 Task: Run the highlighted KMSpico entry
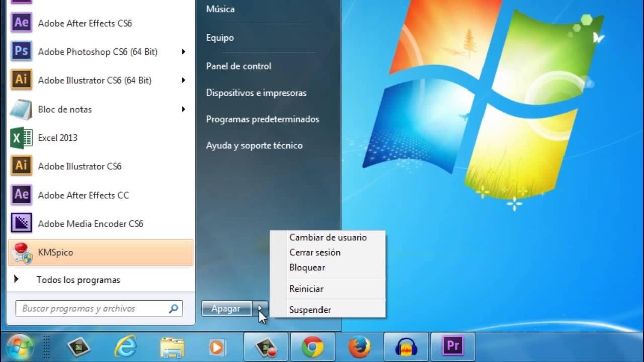click(101, 252)
